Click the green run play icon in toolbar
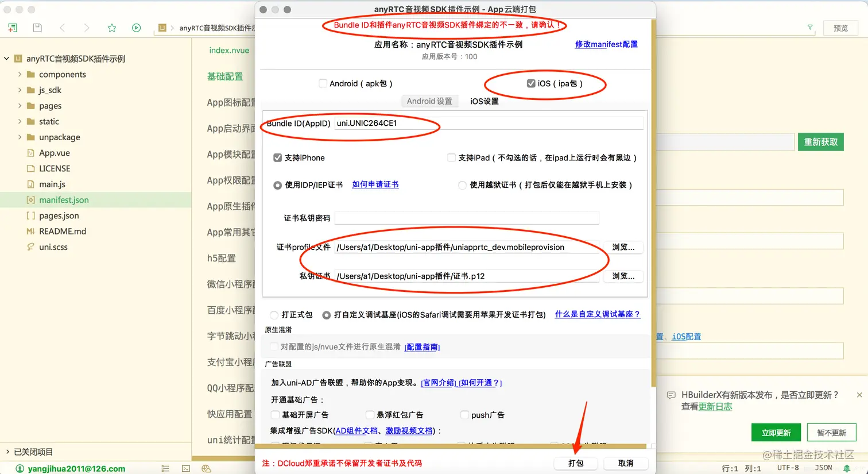The image size is (868, 474). 136,28
